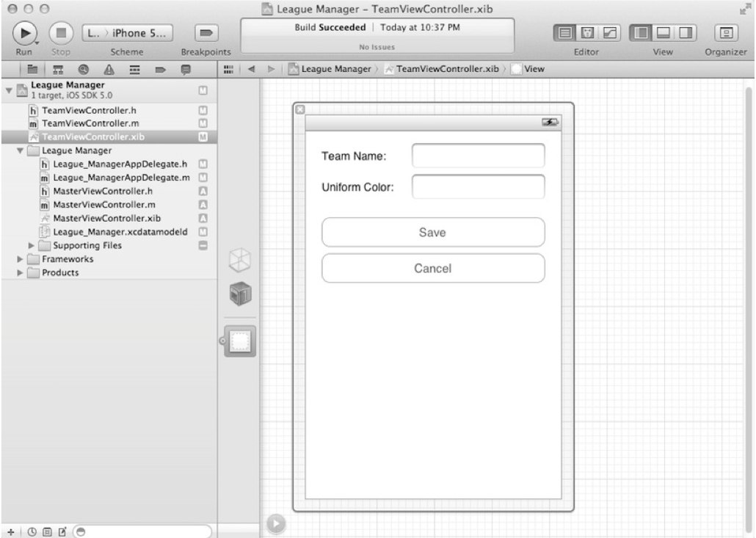Expand the Supporting Files group
The height and width of the screenshot is (538, 756).
(31, 245)
